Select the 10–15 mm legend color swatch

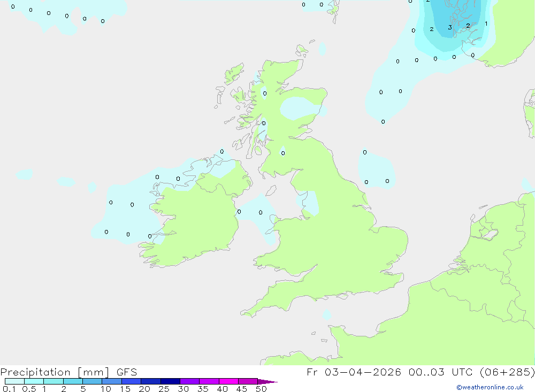(x=112, y=381)
